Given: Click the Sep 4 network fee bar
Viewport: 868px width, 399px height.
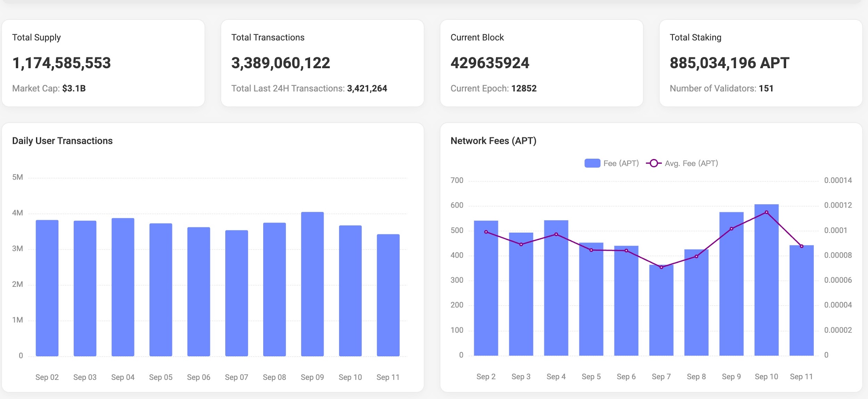Looking at the screenshot, I should pyautogui.click(x=556, y=295).
